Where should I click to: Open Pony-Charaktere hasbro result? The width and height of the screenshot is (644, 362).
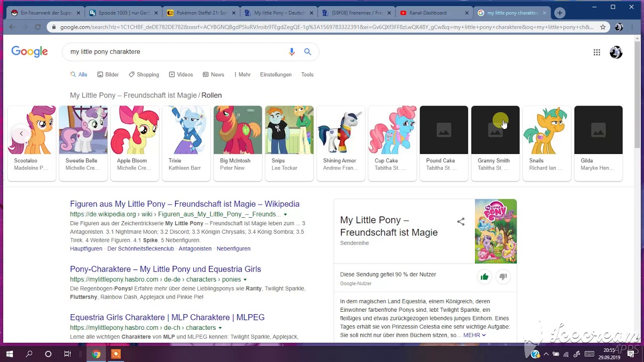point(166,269)
